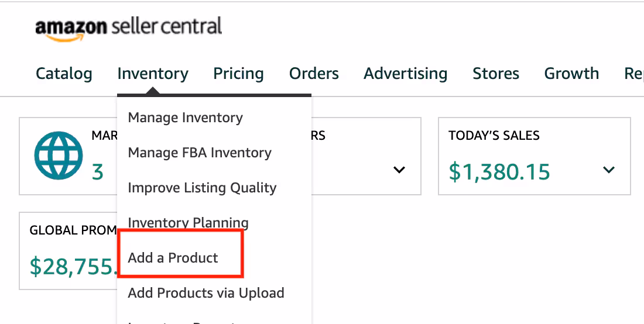Image resolution: width=644 pixels, height=324 pixels.
Task: Expand the chevron left of Today's Sales
Action: pyautogui.click(x=399, y=170)
